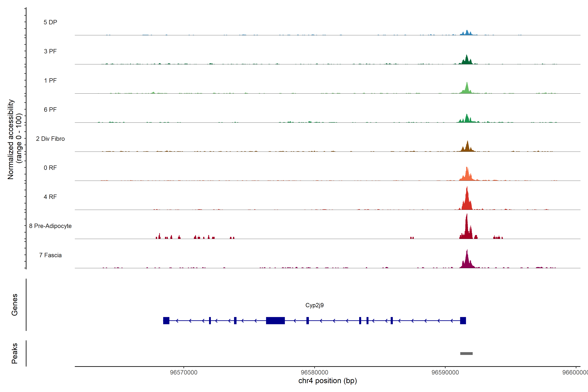This screenshot has height=392, width=588.
Task: Click the 7 Fascia track label
Action: [50, 255]
